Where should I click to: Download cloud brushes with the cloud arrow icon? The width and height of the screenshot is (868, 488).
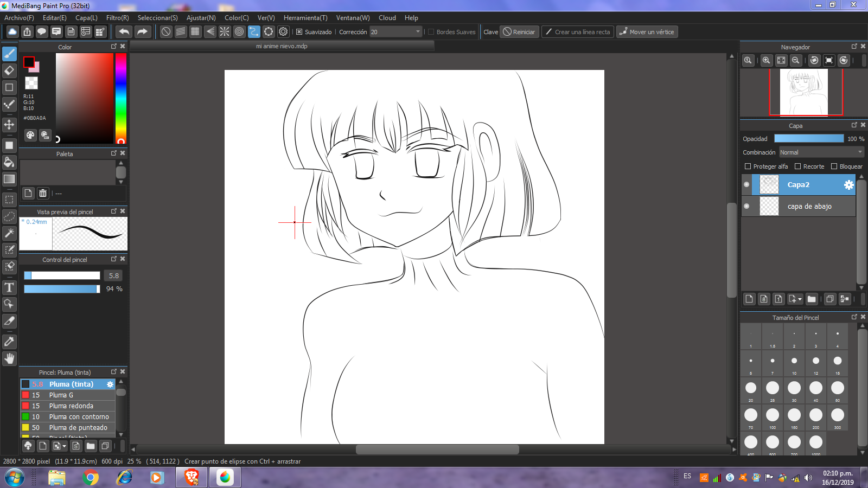[28, 446]
